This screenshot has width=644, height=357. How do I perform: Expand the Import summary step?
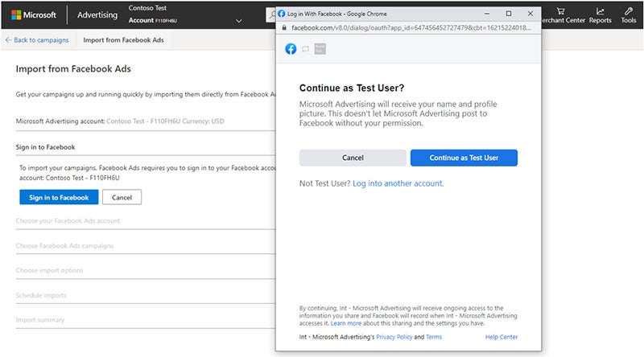click(39, 320)
